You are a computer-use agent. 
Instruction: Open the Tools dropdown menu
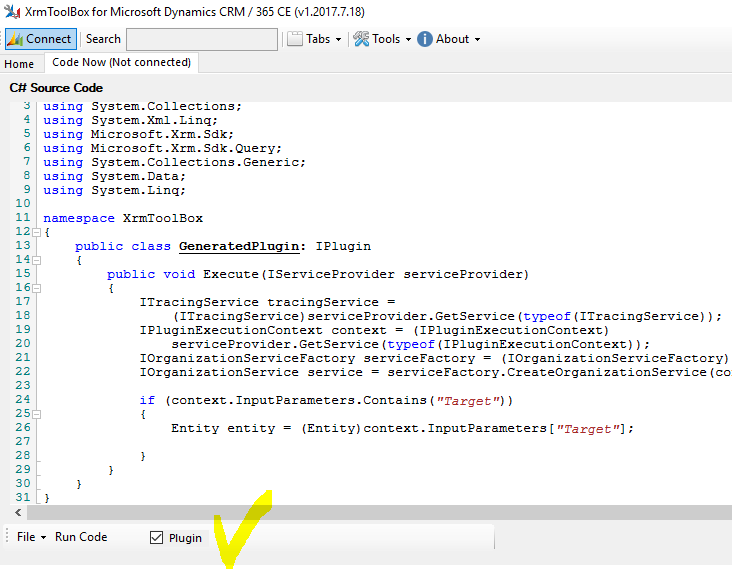coord(382,39)
